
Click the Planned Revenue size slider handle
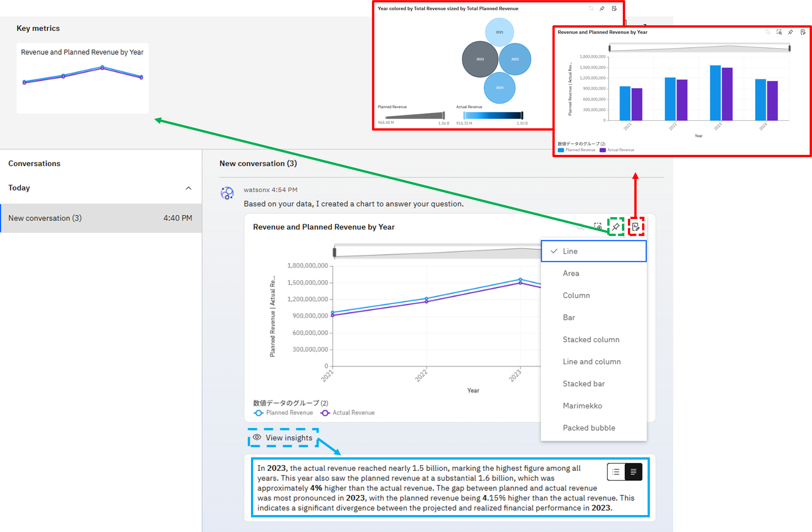(443, 115)
